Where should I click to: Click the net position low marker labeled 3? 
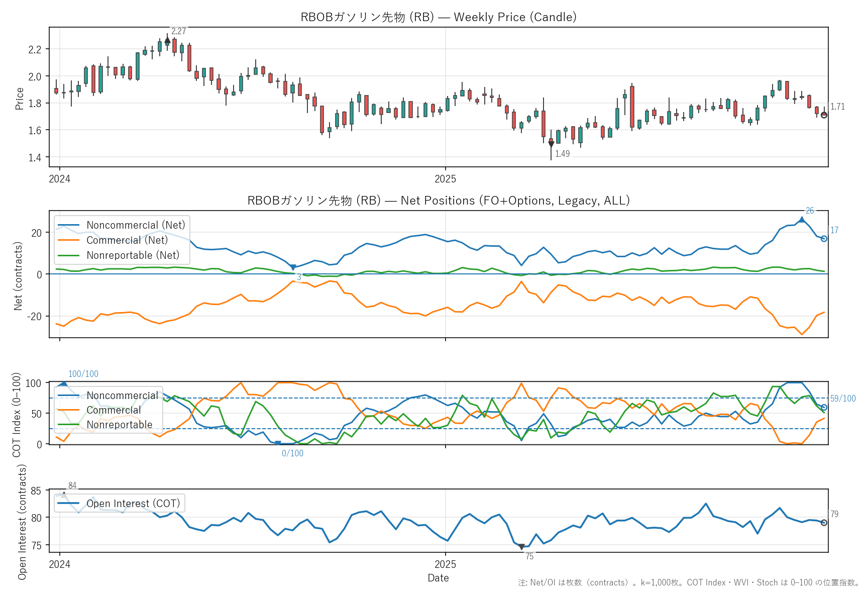(x=293, y=268)
